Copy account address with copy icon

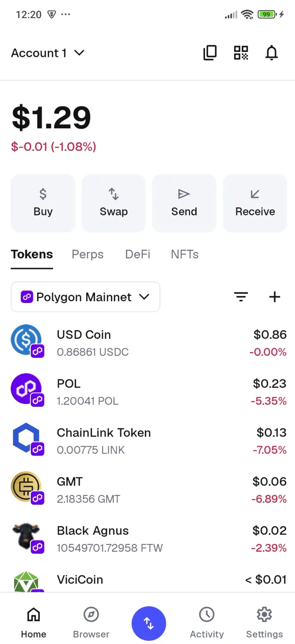210,53
